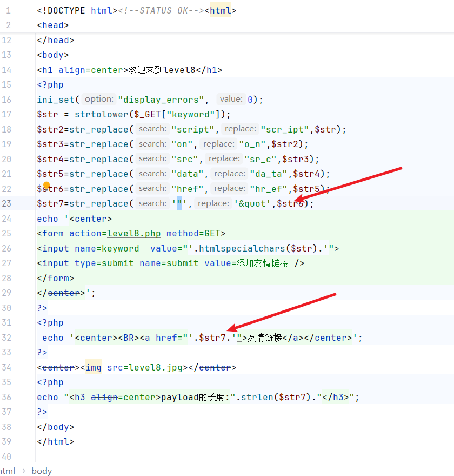
Task: Click the $_GET superglobal on line 17
Action: click(x=148, y=114)
